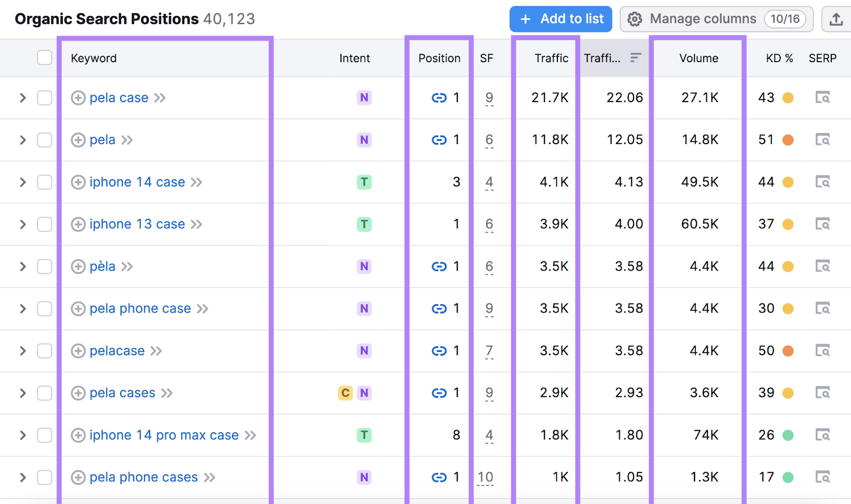Screen dimensions: 851x504
Task: Open Manage columns settings
Action: click(716, 19)
